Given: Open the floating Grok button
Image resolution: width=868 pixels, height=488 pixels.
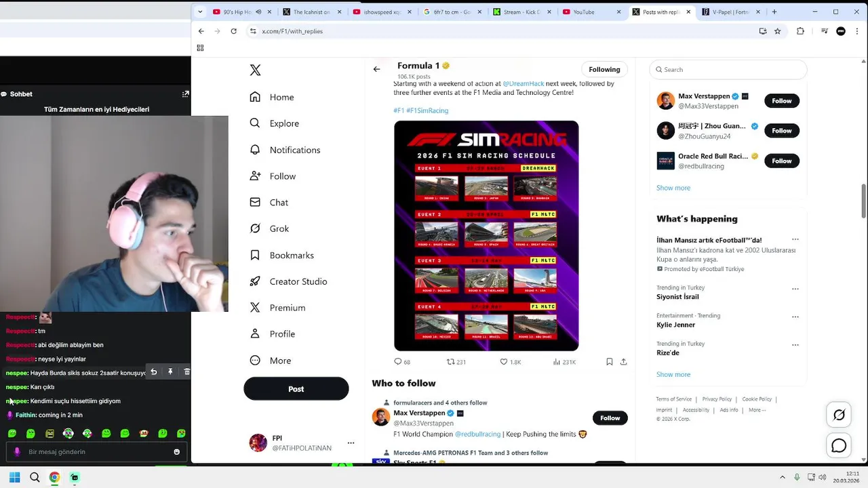Looking at the screenshot, I should [x=839, y=415].
